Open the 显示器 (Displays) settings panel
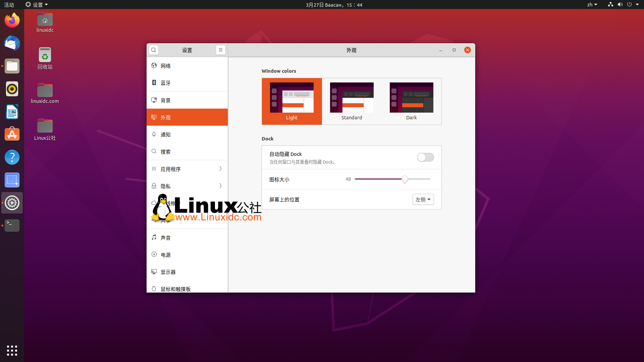Screen dimensions: 644x362 point(168,272)
